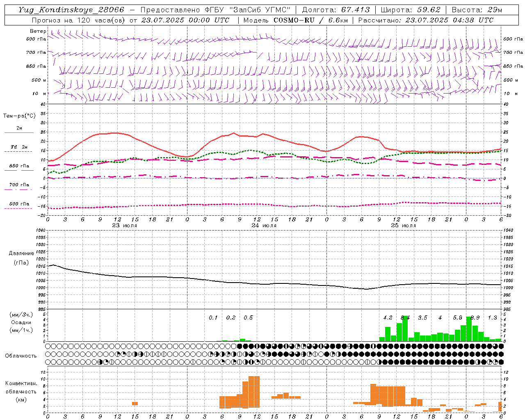Click the (мм/1ч.) precipitation unit label
Viewport: 525px width, 420px height.
point(21,330)
